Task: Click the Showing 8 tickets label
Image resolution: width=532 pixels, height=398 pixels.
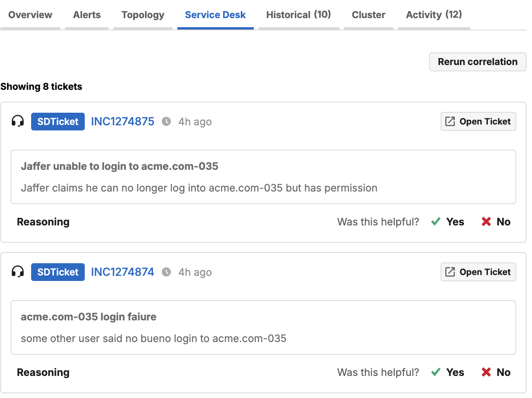Action: tap(41, 86)
